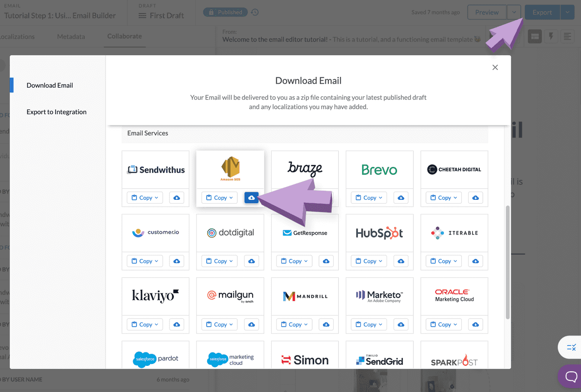The height and width of the screenshot is (392, 581).
Task: Download the Marketo email zip
Action: [x=401, y=324]
